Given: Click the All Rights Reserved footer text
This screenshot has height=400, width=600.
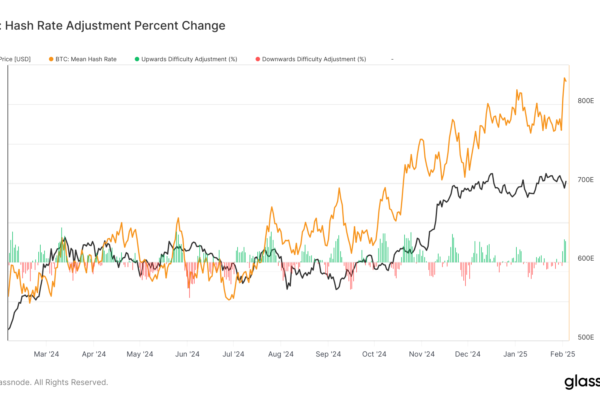Looking at the screenshot, I should click(x=70, y=382).
